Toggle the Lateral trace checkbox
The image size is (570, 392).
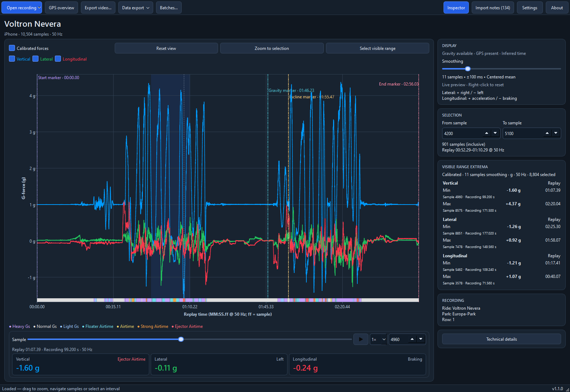point(35,59)
